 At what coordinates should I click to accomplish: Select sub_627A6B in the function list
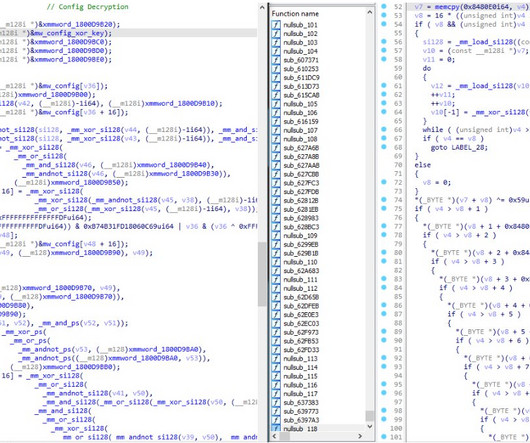point(301,148)
